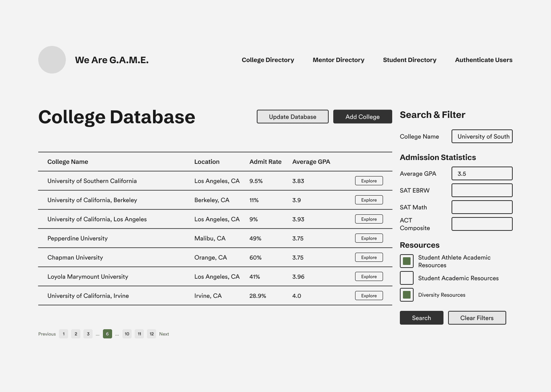Click the Average GPA input box
This screenshot has width=551, height=392.
click(x=482, y=173)
